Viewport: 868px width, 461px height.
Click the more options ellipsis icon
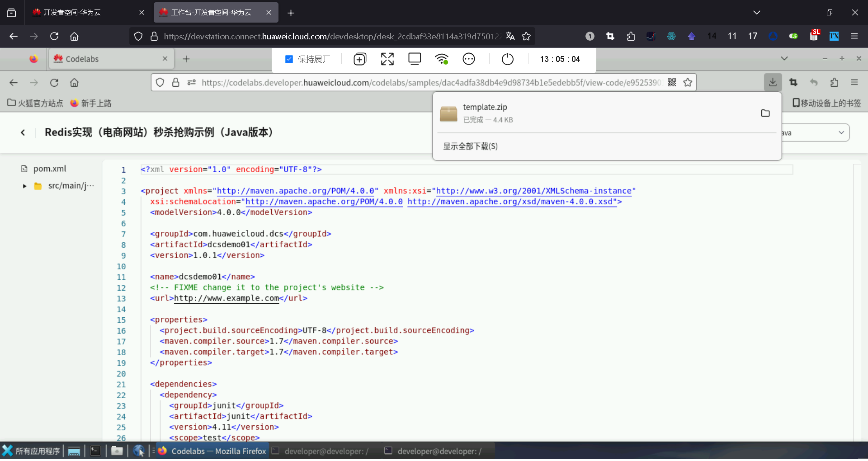point(469,59)
